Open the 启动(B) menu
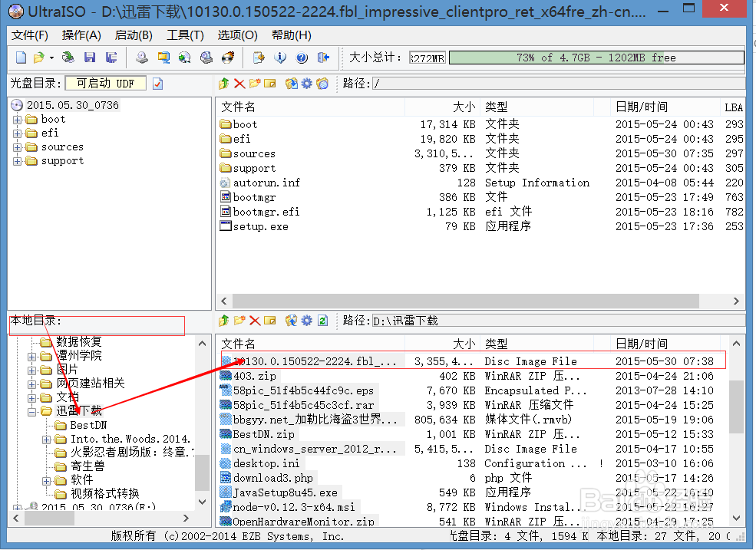 click(132, 35)
